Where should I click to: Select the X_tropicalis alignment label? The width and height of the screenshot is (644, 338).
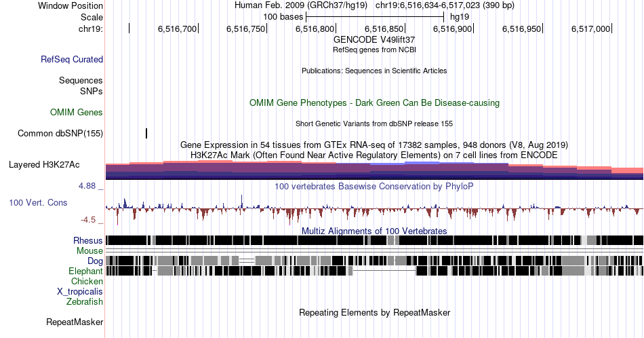coord(79,291)
